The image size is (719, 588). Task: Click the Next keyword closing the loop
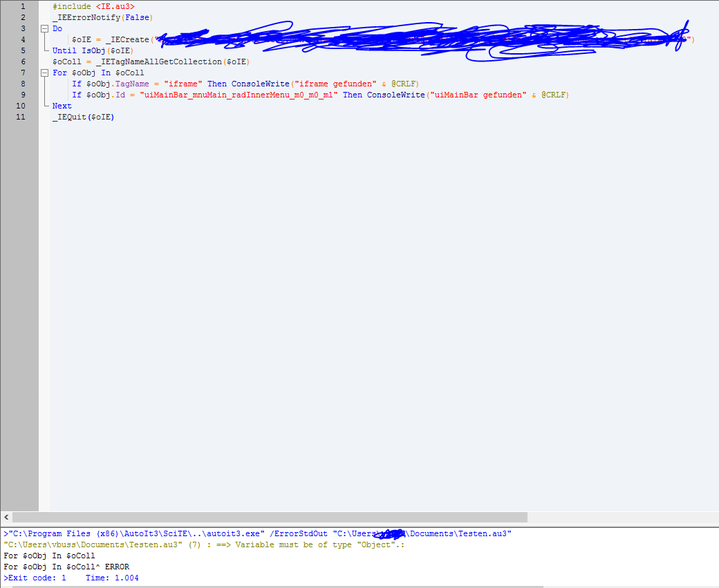pos(62,106)
